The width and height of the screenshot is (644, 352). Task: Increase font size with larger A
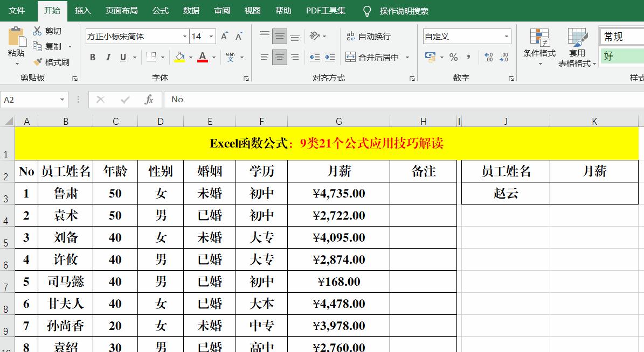pyautogui.click(x=224, y=37)
